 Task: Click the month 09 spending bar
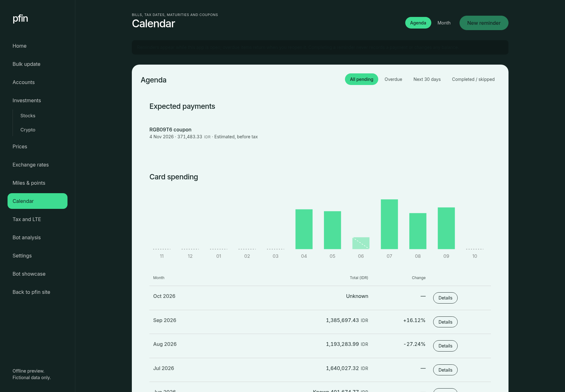[x=446, y=228]
